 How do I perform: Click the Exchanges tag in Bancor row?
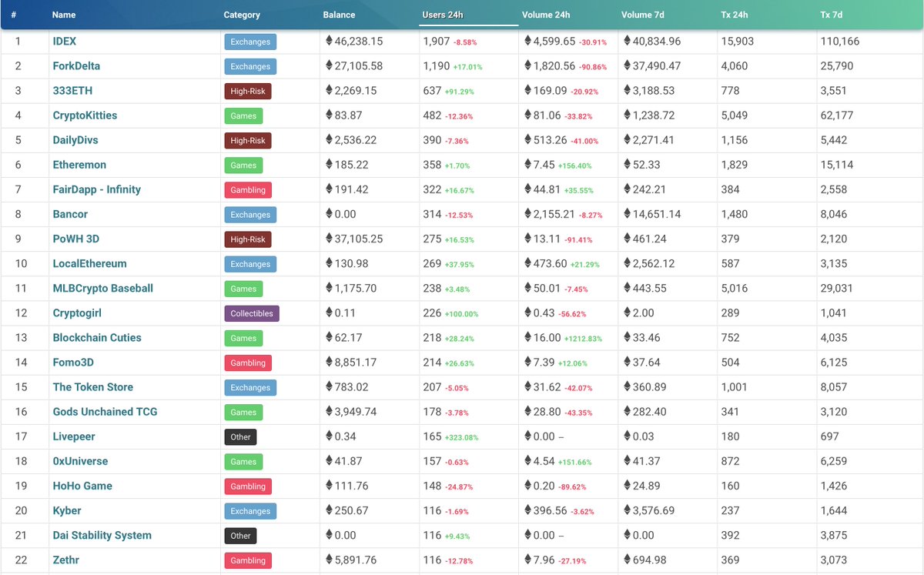click(250, 215)
